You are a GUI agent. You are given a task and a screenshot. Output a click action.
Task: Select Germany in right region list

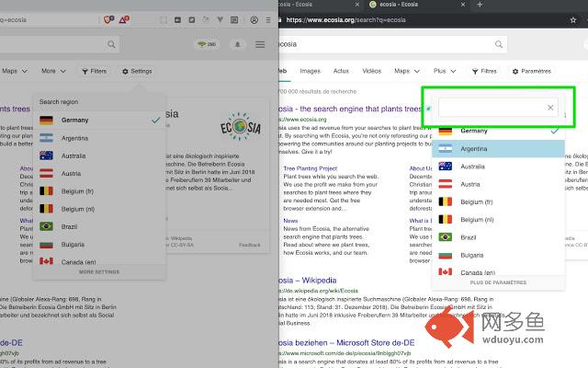[498, 131]
